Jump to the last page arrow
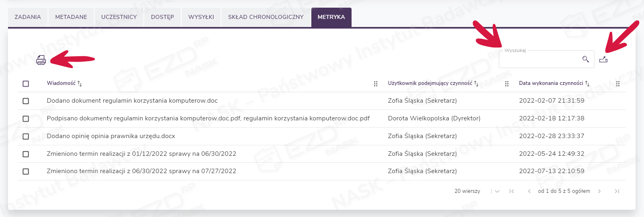The height and width of the screenshot is (217, 644). [x=617, y=191]
